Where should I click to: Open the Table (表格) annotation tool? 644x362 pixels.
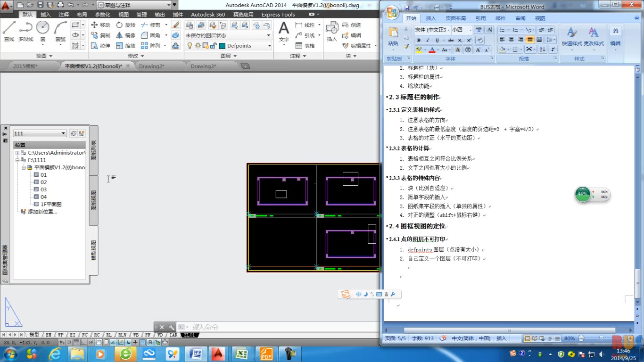pos(305,46)
